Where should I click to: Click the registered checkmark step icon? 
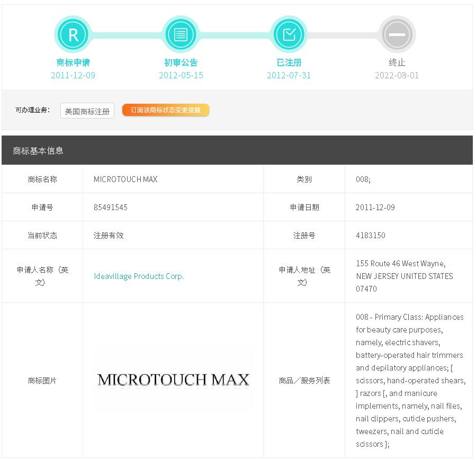click(289, 34)
